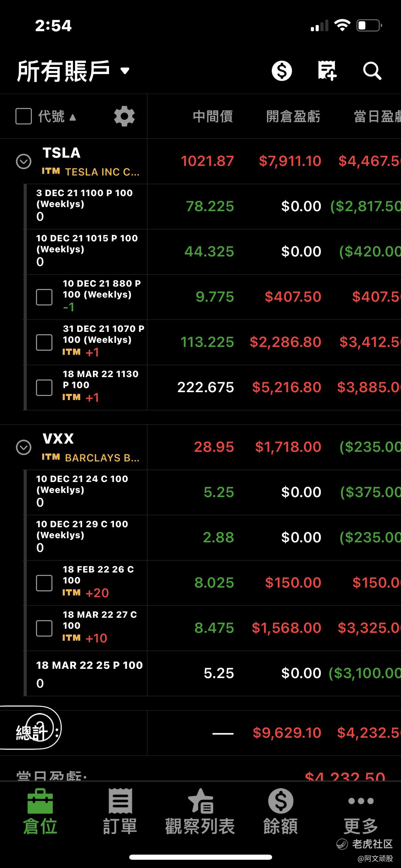Tick the select-all checkbox beside 代號
The image size is (401, 868).
pos(24,116)
